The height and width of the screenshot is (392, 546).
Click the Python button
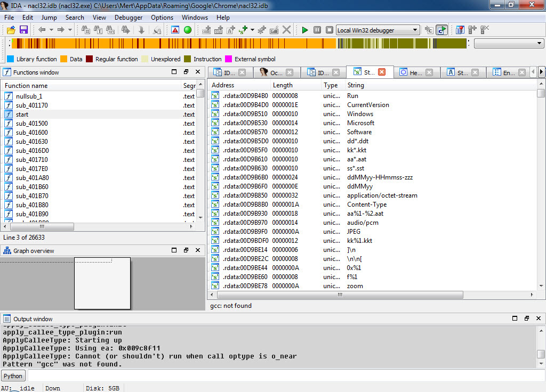click(13, 376)
